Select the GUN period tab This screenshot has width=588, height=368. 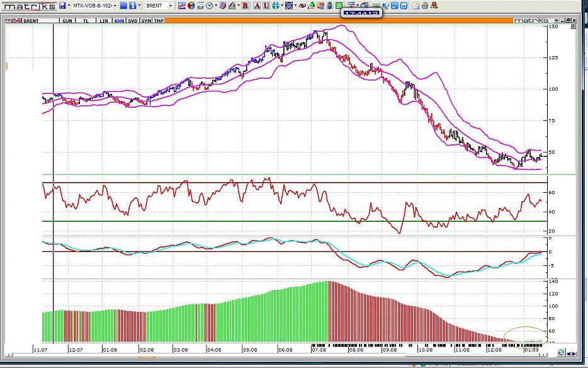[67, 21]
